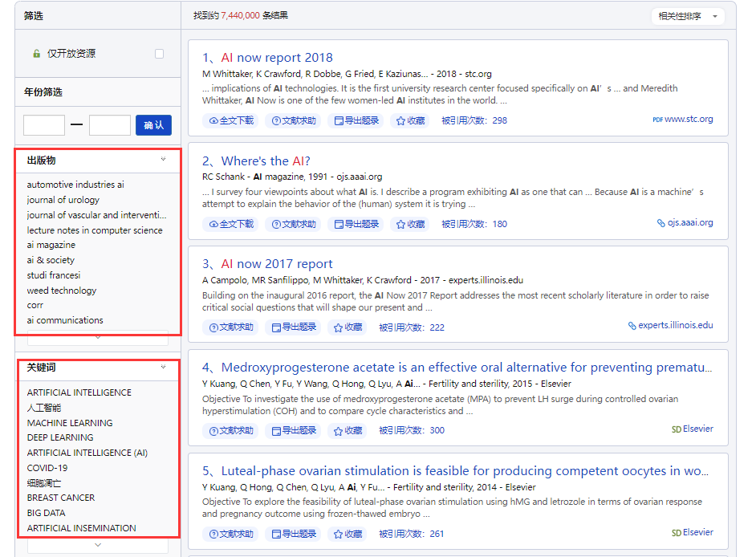Click the end year input field
Image resolution: width=756 pixels, height=557 pixels.
click(109, 125)
